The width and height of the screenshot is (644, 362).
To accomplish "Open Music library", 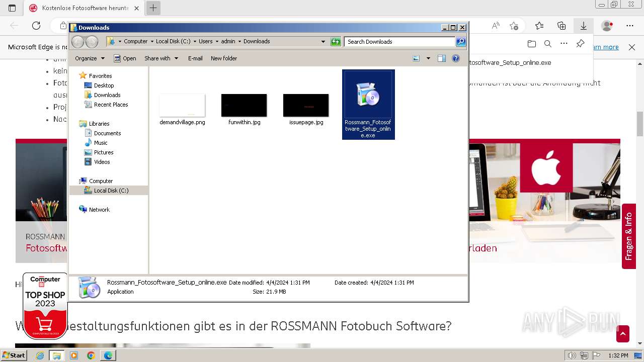I will [x=101, y=143].
